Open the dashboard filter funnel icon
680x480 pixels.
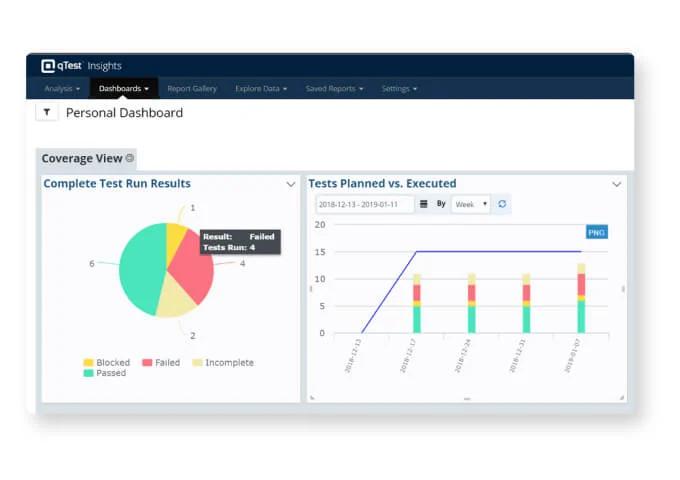[x=47, y=113]
